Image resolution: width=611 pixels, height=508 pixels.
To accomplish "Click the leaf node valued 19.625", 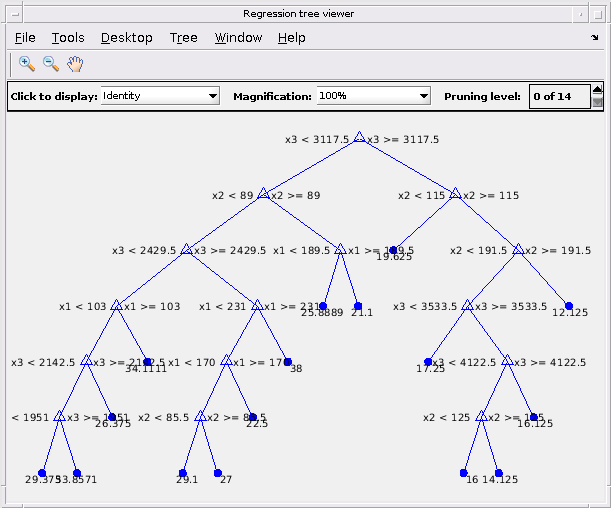I will 393,250.
